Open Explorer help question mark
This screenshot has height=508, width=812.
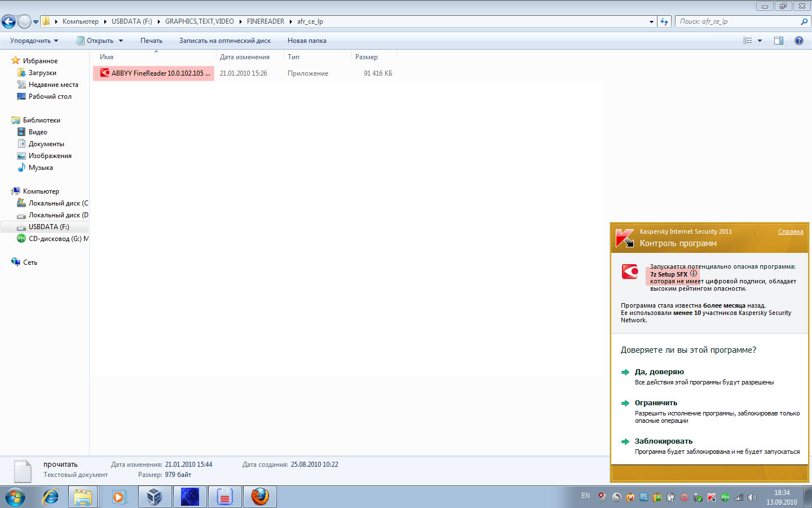(x=799, y=41)
